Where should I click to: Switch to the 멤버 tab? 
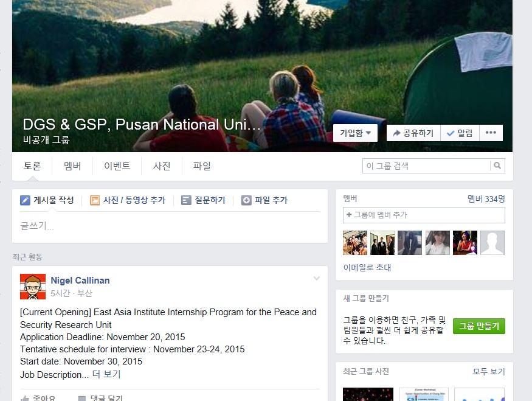tap(72, 166)
